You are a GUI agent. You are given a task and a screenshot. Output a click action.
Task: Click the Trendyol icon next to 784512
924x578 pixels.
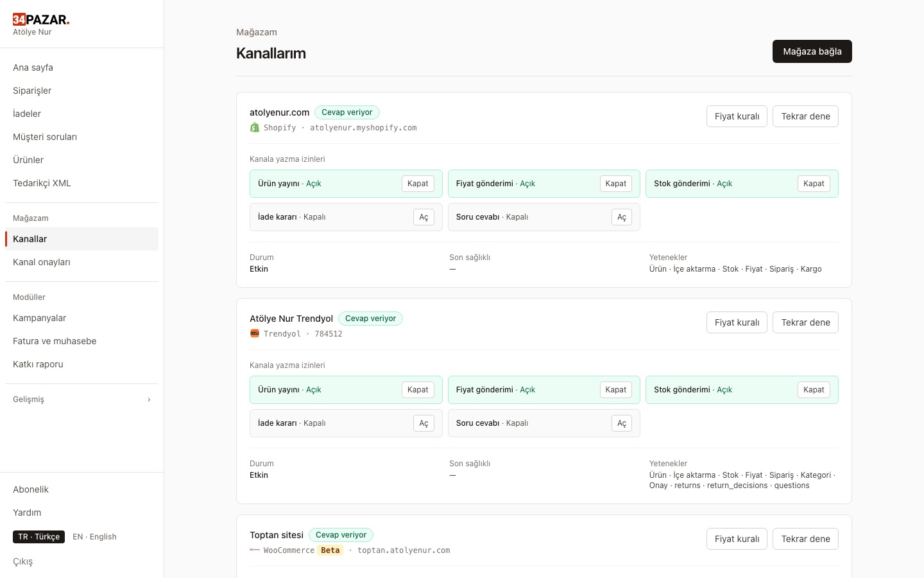point(255,333)
